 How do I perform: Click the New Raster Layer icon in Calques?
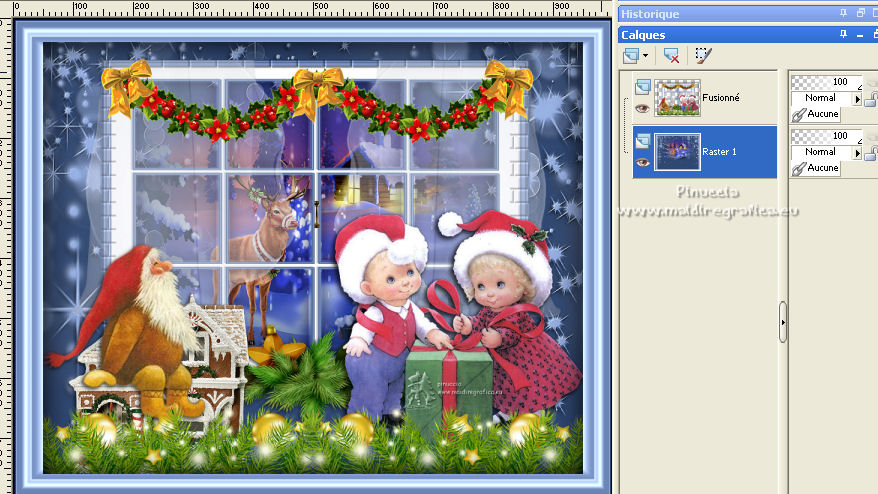point(631,55)
